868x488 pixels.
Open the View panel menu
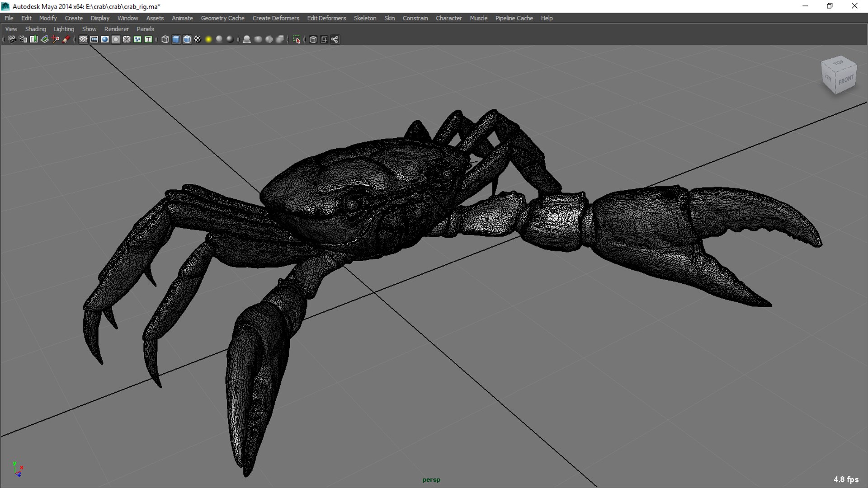11,29
